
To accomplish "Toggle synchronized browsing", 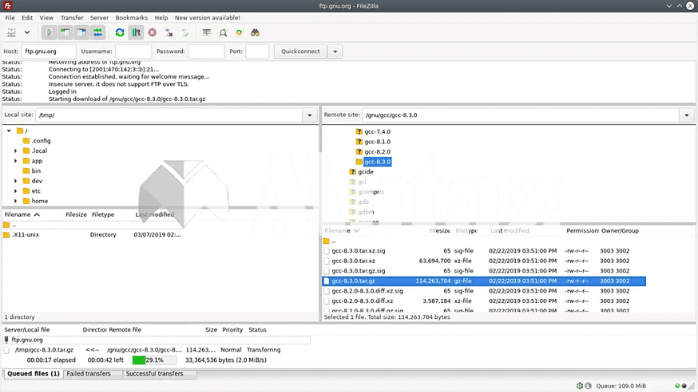I will (x=239, y=32).
